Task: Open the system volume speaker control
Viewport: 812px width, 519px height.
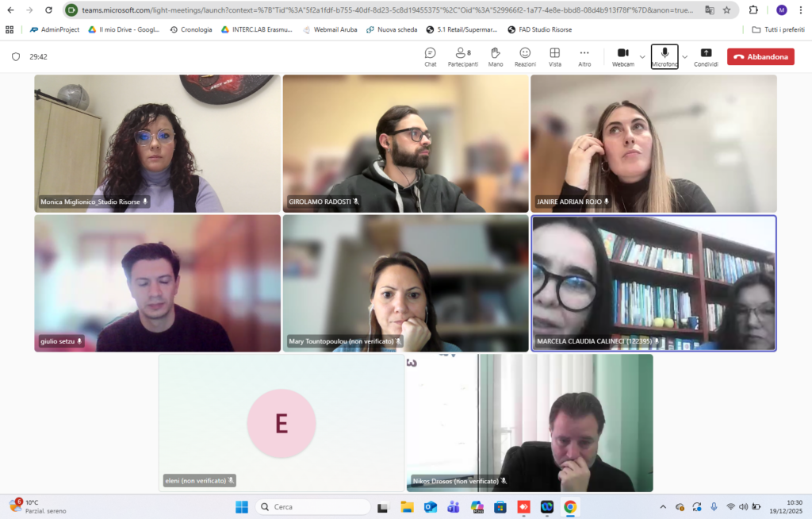Action: (743, 506)
